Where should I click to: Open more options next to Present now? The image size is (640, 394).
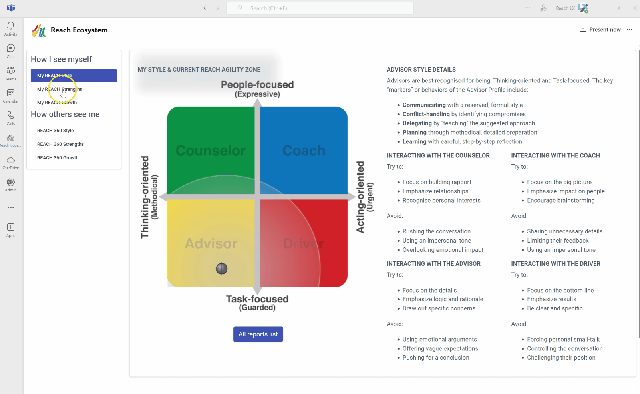(x=629, y=29)
